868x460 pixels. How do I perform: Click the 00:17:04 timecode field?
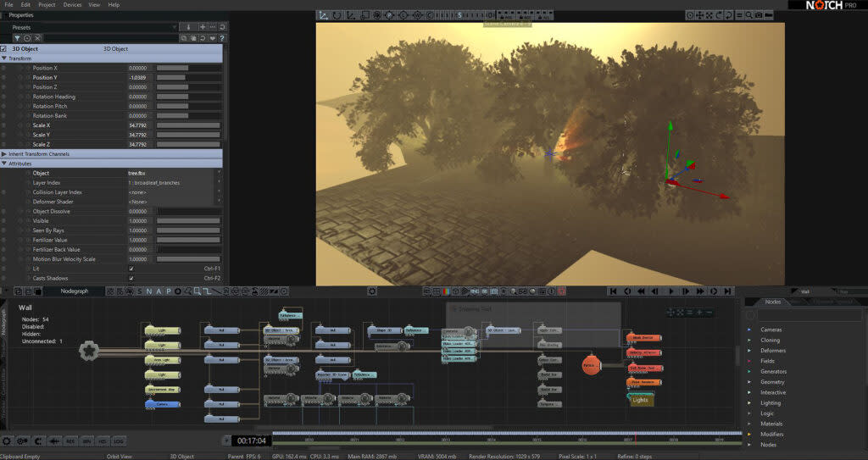pos(251,441)
